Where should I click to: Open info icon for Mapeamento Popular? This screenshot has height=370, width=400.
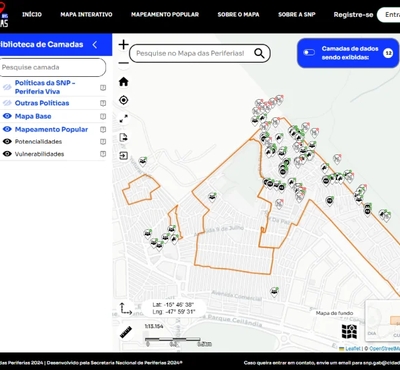coord(103,129)
